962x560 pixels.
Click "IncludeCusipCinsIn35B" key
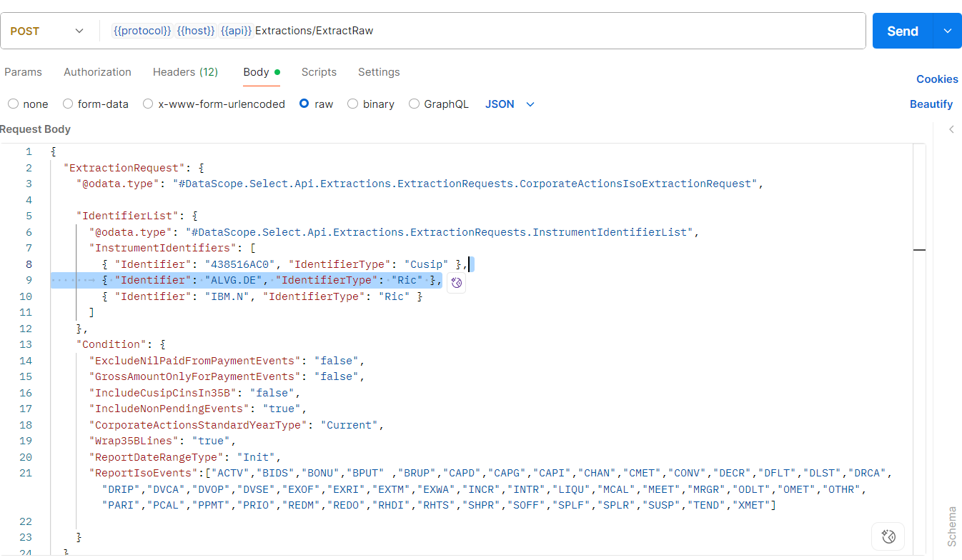[163, 393]
